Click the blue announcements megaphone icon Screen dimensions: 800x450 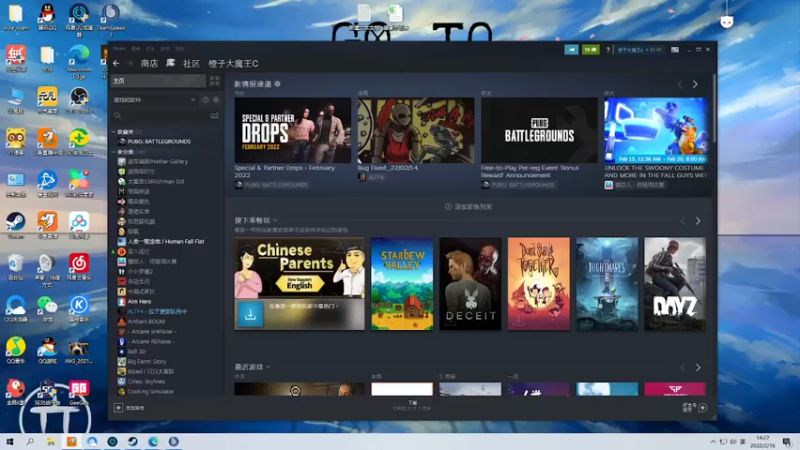571,49
